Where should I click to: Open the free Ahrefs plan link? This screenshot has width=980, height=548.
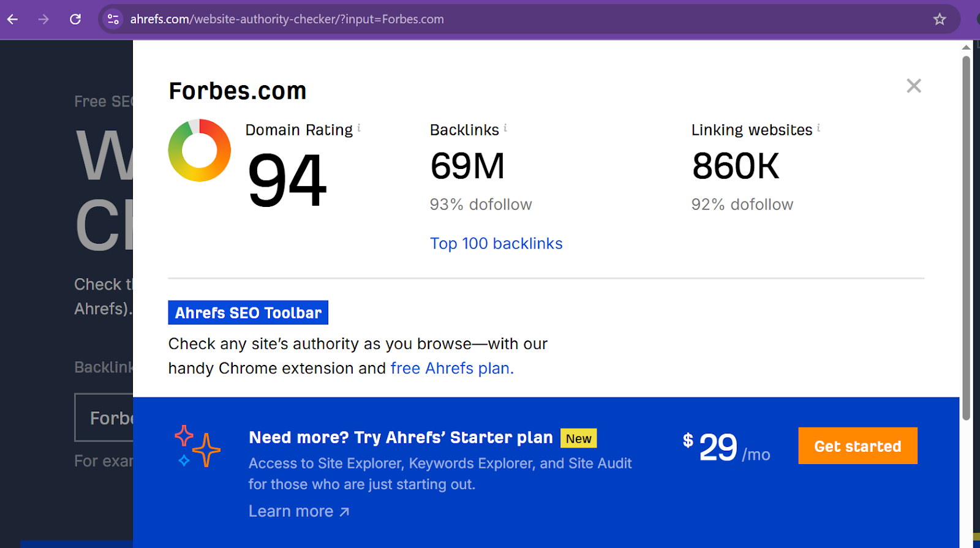pos(452,369)
